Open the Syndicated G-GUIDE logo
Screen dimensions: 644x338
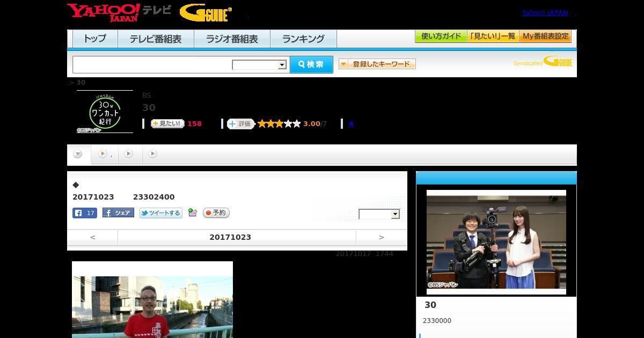[543, 62]
